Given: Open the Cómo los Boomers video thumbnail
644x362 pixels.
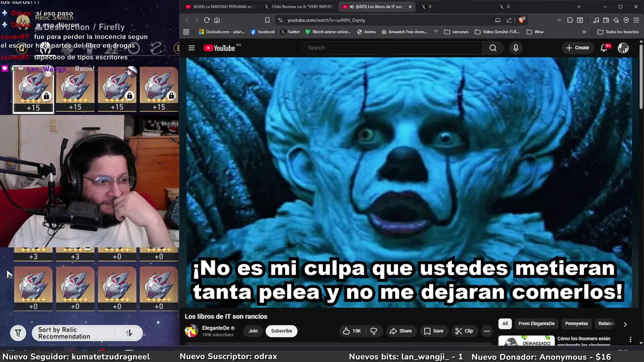Looking at the screenshot, I should pos(526,341).
